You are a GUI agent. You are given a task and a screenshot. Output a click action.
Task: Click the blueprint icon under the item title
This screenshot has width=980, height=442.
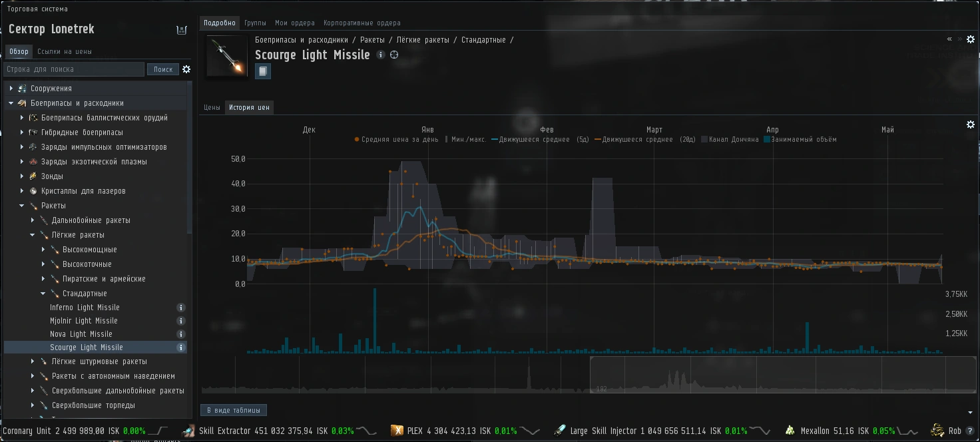[x=263, y=71]
